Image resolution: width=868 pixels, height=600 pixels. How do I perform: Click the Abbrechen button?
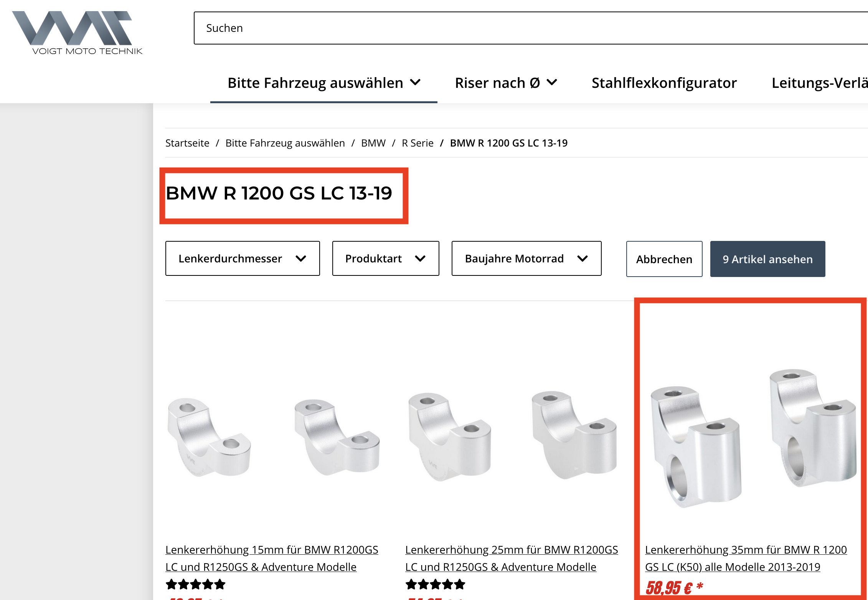pos(664,259)
